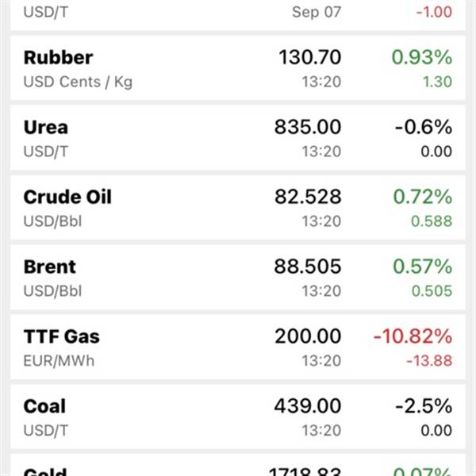Click Crude Oil 0.72% change

[423, 197]
